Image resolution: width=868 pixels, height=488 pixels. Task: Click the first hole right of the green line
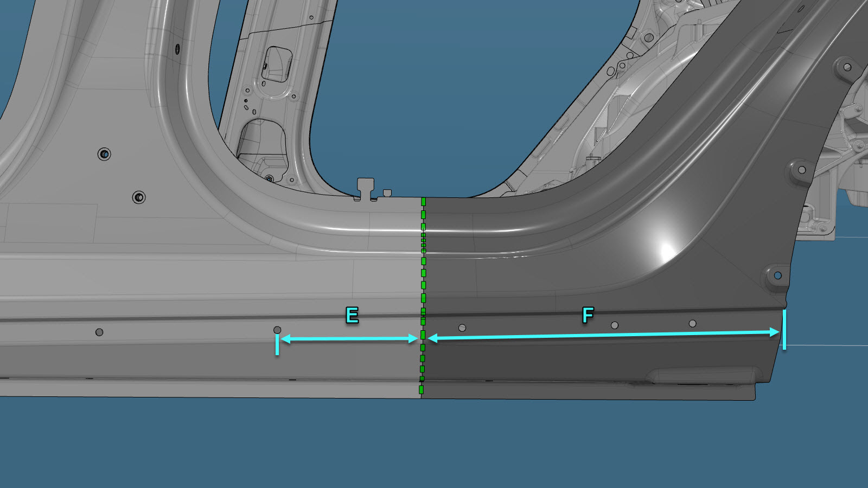[x=462, y=328]
